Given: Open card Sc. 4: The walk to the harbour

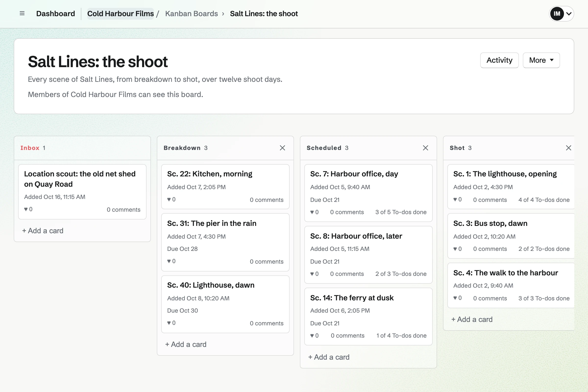Looking at the screenshot, I should coord(505,273).
